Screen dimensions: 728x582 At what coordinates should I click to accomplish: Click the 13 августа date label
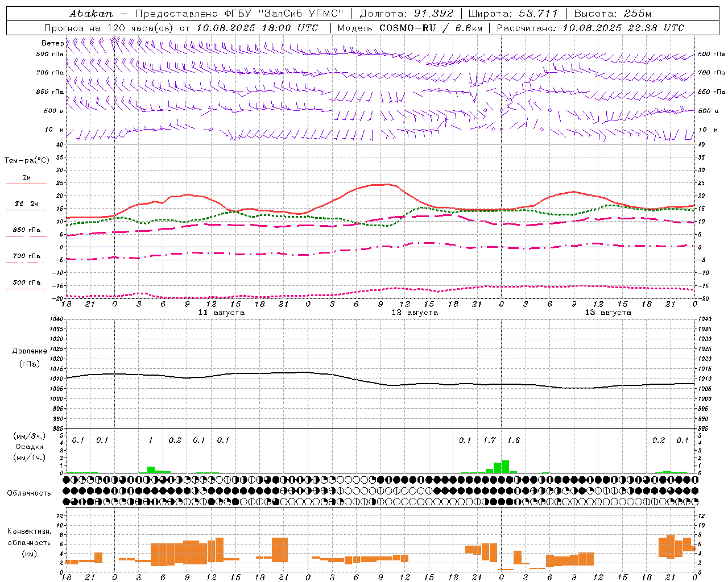(x=608, y=313)
